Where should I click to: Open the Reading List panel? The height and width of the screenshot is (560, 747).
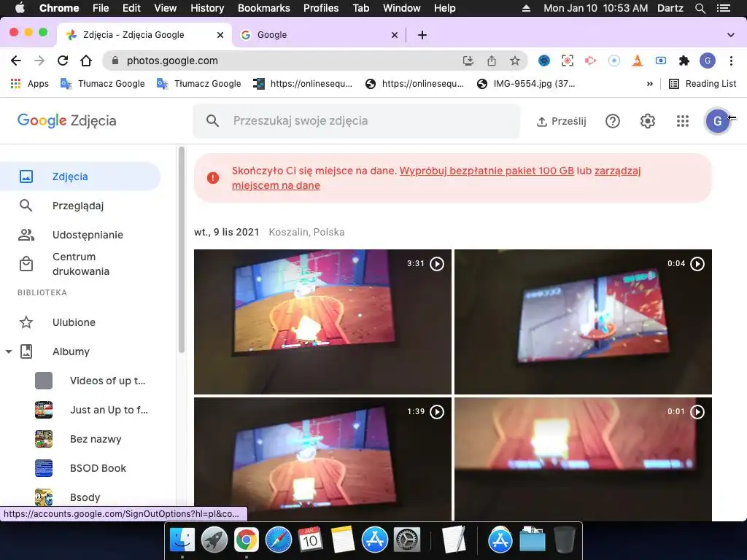click(703, 84)
